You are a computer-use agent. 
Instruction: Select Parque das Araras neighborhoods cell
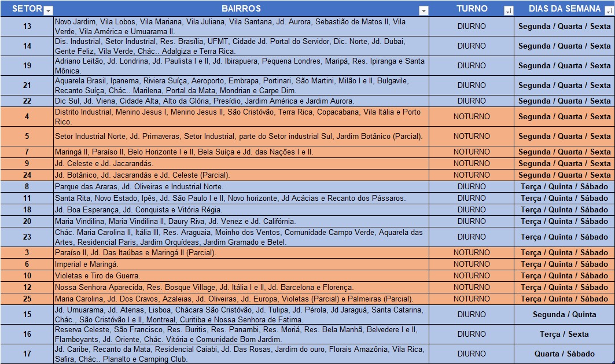[241, 187]
